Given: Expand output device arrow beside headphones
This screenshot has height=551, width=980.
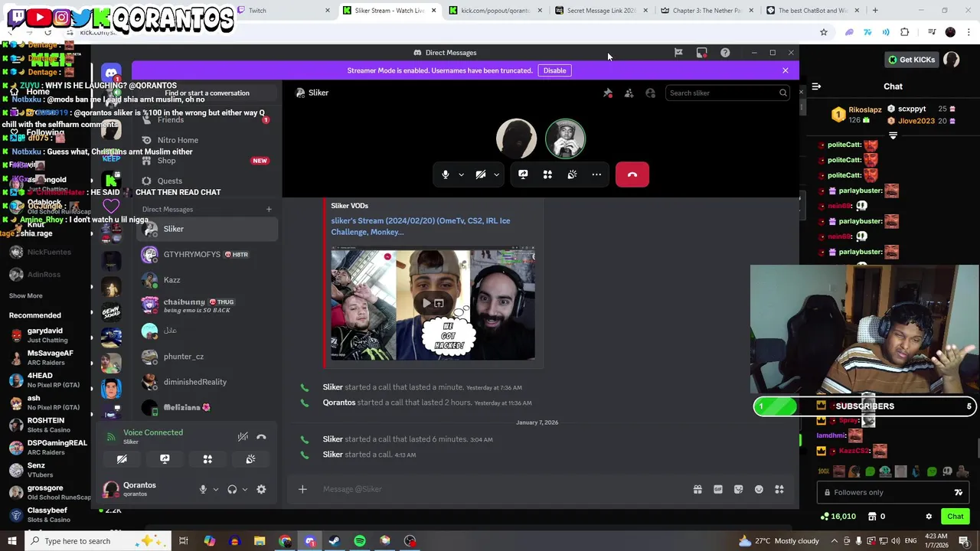Looking at the screenshot, I should 244,489.
